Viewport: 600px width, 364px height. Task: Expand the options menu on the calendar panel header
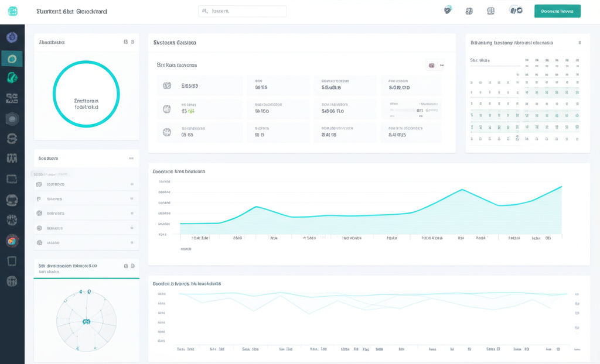[579, 43]
